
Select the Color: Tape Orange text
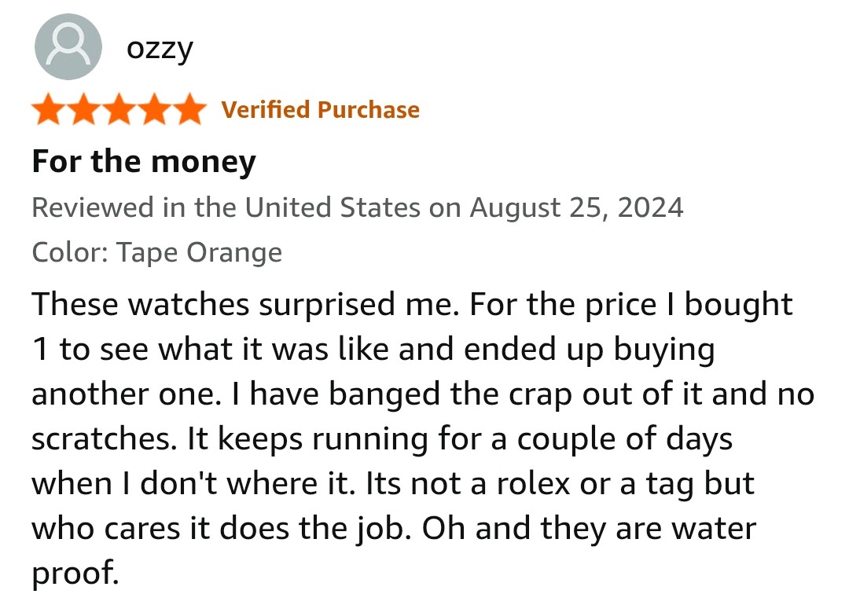pos(157,253)
